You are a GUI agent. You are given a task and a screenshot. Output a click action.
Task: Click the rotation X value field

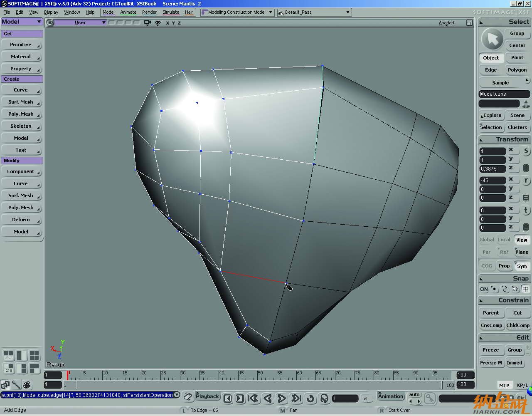coord(493,181)
